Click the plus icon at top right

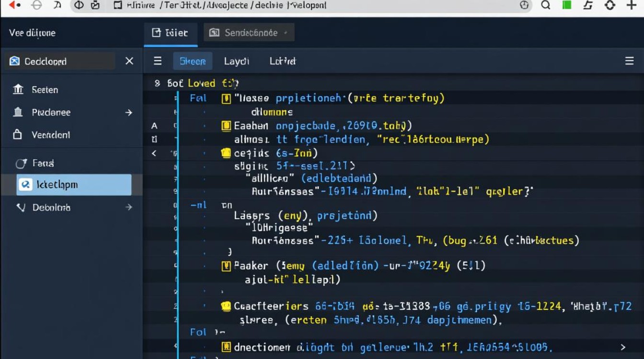[x=632, y=5]
